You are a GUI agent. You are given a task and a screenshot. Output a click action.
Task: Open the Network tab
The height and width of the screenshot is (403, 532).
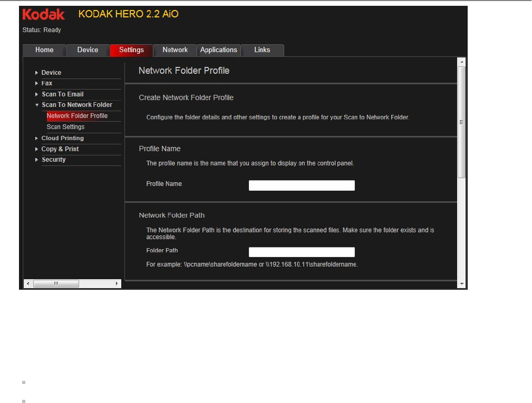(x=175, y=50)
